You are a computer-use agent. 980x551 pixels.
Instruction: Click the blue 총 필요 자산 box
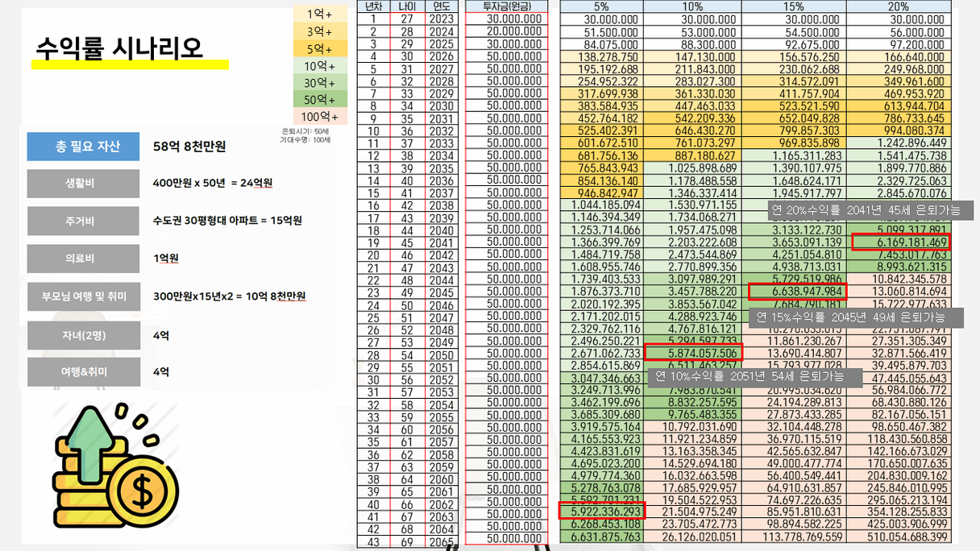pos(87,147)
